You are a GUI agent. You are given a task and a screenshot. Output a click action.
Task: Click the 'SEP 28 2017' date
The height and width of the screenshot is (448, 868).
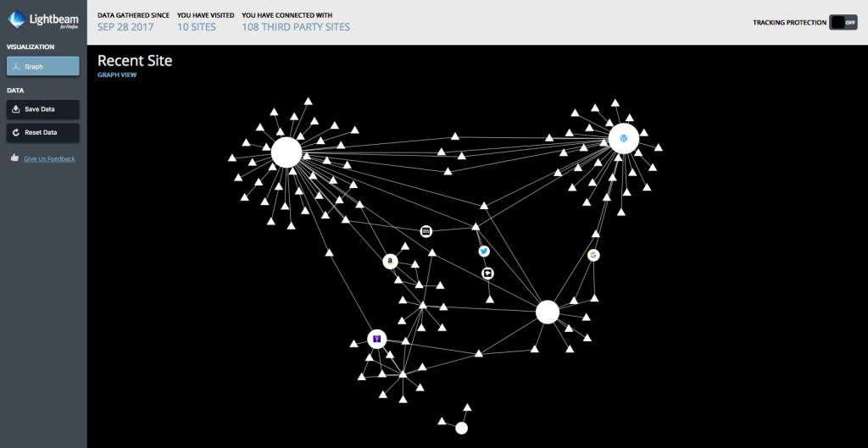(125, 27)
